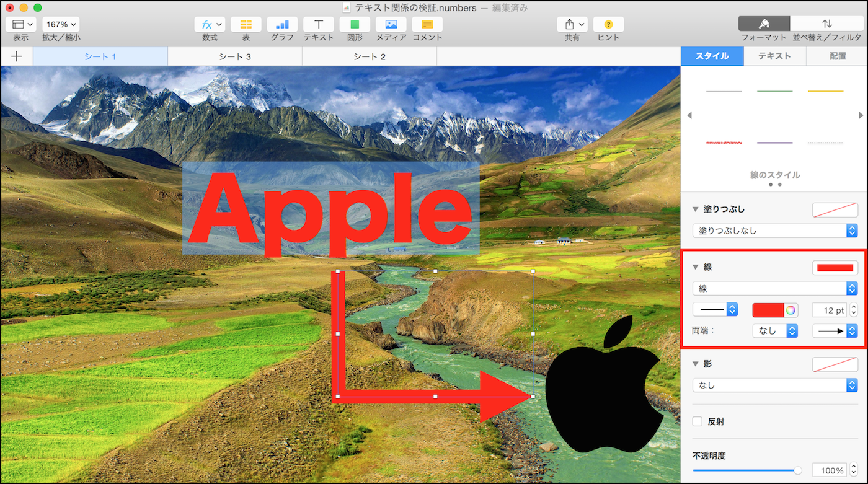Adjust the opacity stepper arrows
This screenshot has height=484, width=868.
(854, 470)
